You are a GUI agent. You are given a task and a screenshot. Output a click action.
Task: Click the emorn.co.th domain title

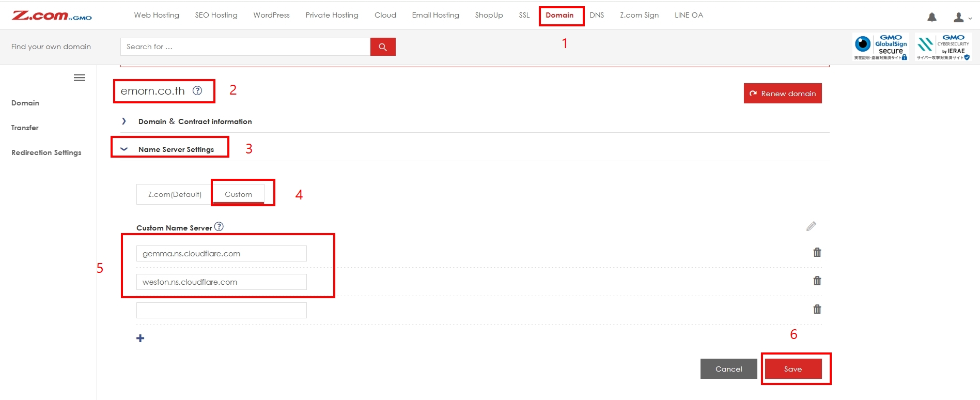pos(152,91)
